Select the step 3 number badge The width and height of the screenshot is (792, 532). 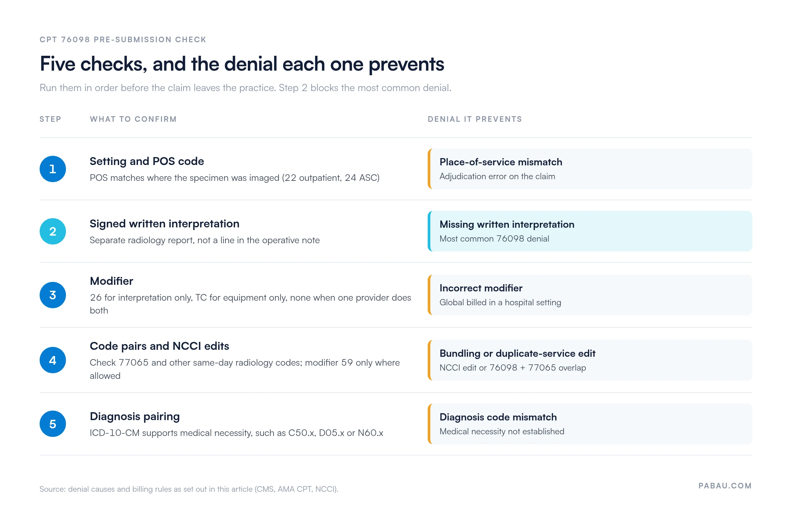pyautogui.click(x=52, y=295)
